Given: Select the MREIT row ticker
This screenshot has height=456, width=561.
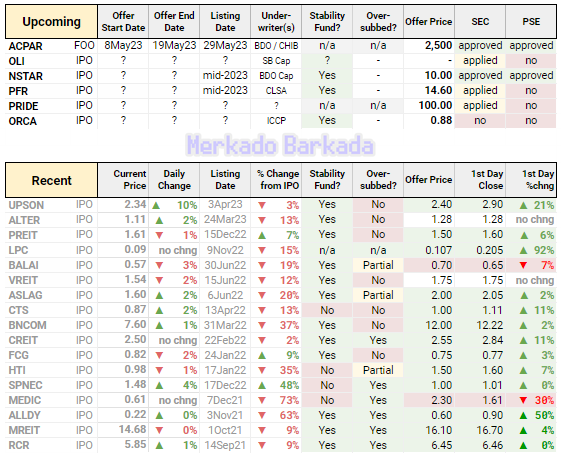Looking at the screenshot, I should pos(24,431).
